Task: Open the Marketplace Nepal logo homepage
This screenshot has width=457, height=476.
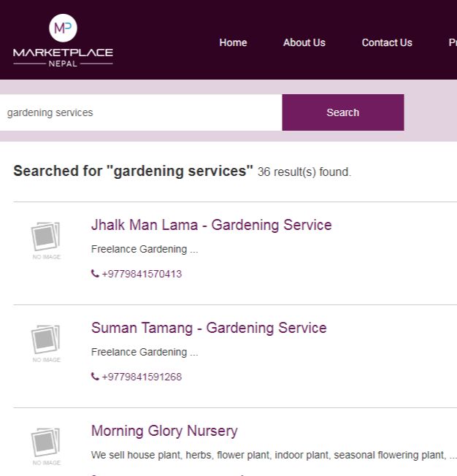Action: [63, 40]
